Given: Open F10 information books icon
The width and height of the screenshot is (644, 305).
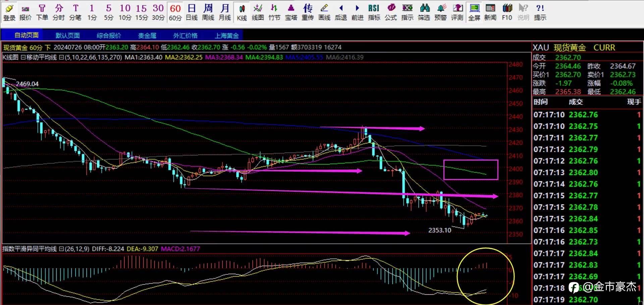Looking at the screenshot, I should click(x=507, y=12).
